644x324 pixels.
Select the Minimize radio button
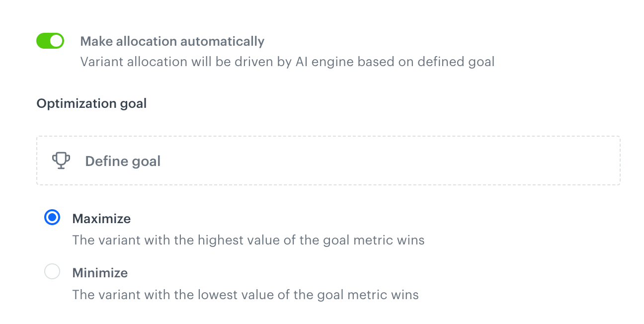tap(52, 272)
